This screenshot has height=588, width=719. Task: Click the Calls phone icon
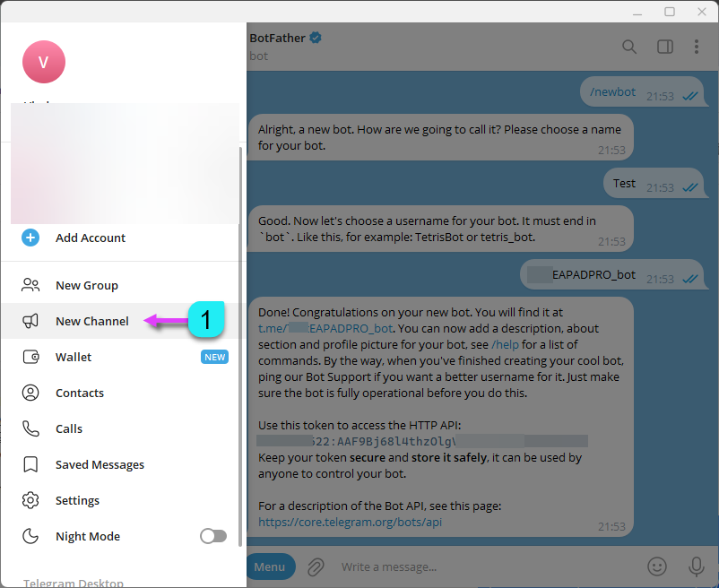[30, 428]
